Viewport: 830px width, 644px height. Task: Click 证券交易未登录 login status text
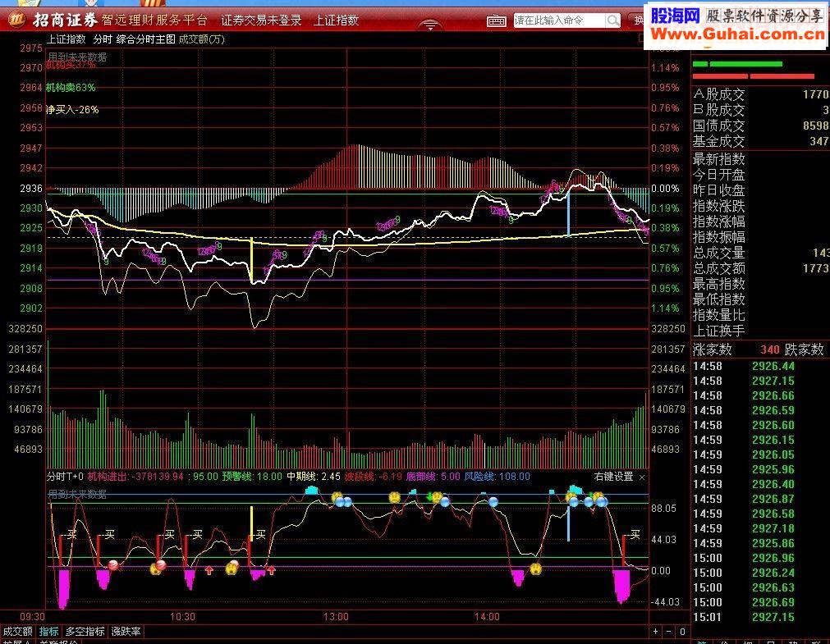tap(261, 21)
